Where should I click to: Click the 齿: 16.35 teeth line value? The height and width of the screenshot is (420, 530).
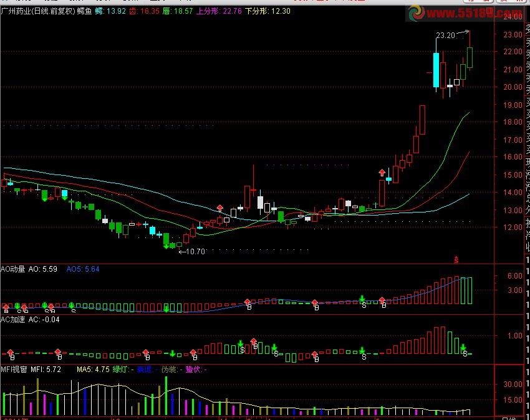(x=144, y=11)
